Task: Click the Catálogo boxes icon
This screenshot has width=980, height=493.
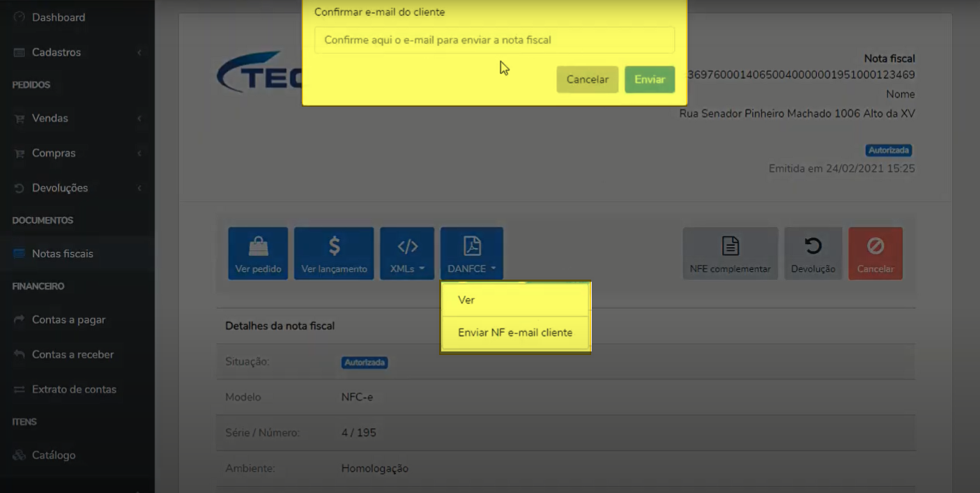Action: point(20,455)
